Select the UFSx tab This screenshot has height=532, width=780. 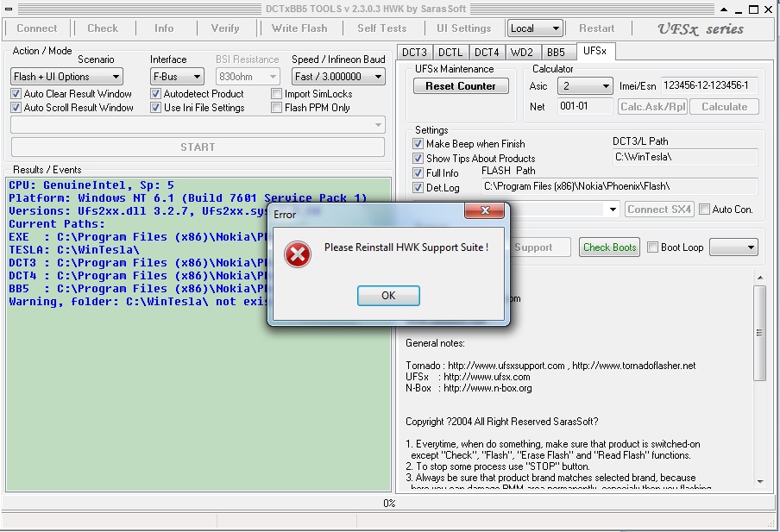(595, 51)
